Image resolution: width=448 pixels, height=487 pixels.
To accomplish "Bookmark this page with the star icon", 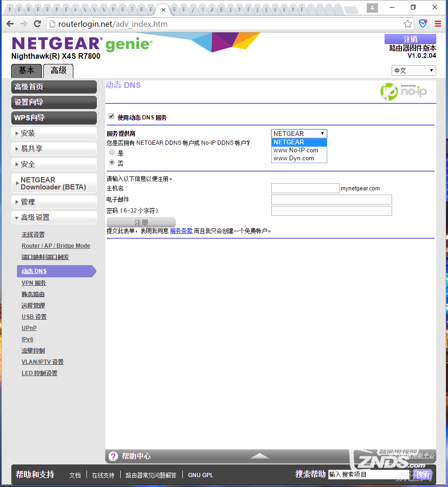I will 408,24.
